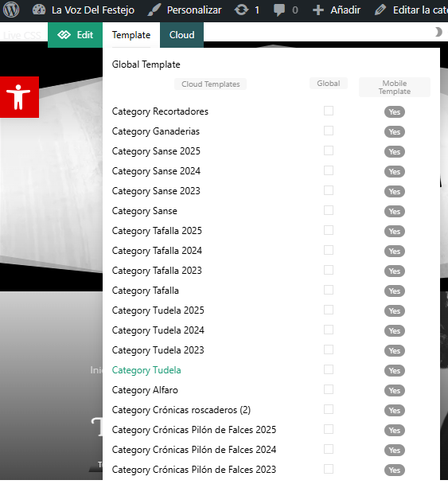Toggle mobile Yes for Category Tudela 2025
The height and width of the screenshot is (488, 448).
(395, 311)
